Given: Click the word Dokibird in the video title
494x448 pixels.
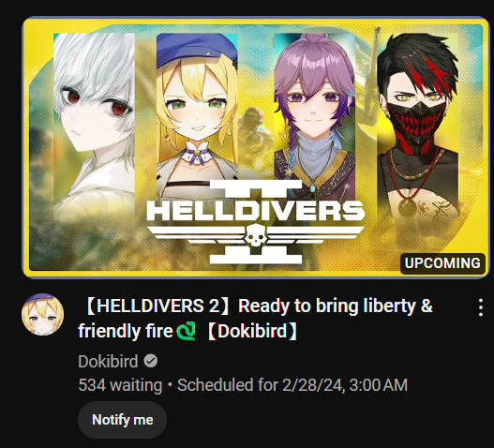Looking at the screenshot, I should point(252,331).
